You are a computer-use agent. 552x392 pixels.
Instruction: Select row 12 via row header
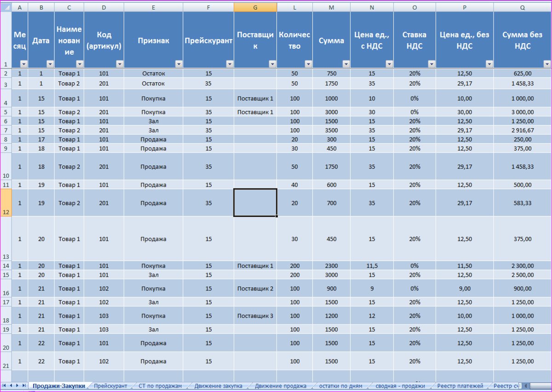coord(6,203)
